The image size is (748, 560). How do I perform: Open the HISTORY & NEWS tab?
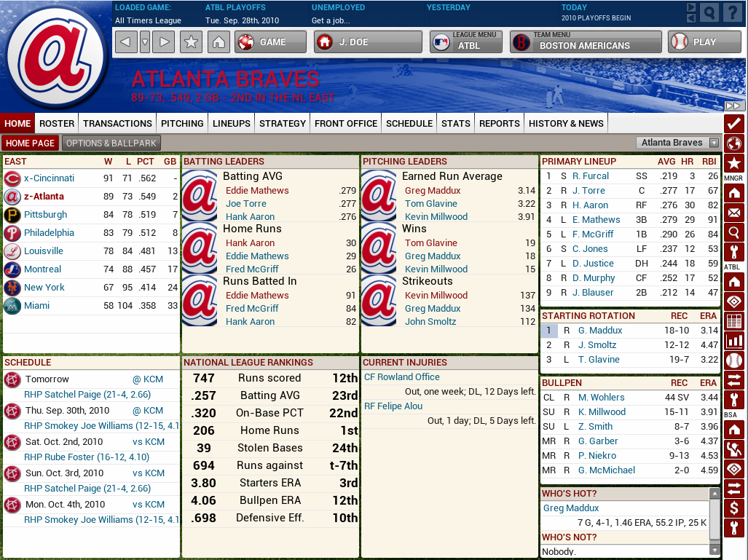pyautogui.click(x=566, y=124)
